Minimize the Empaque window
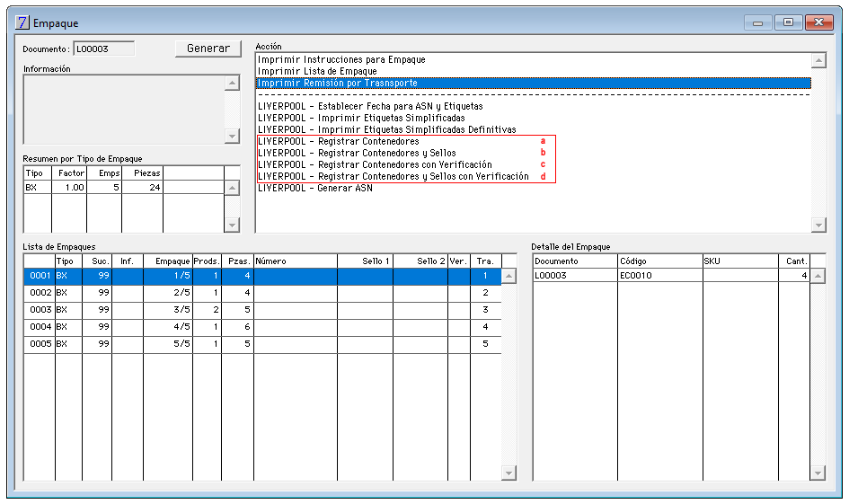This screenshot has height=504, width=849. click(x=757, y=22)
